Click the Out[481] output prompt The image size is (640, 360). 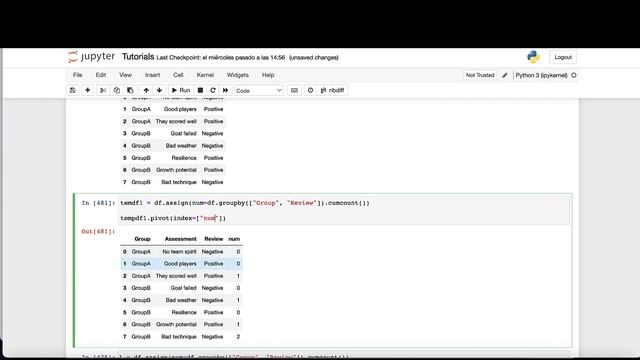[98, 231]
